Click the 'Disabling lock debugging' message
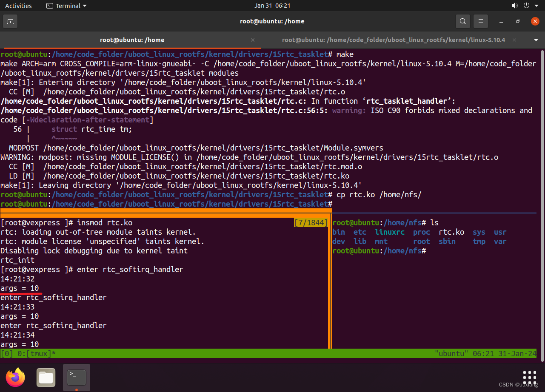The height and width of the screenshot is (392, 545). [x=94, y=251]
